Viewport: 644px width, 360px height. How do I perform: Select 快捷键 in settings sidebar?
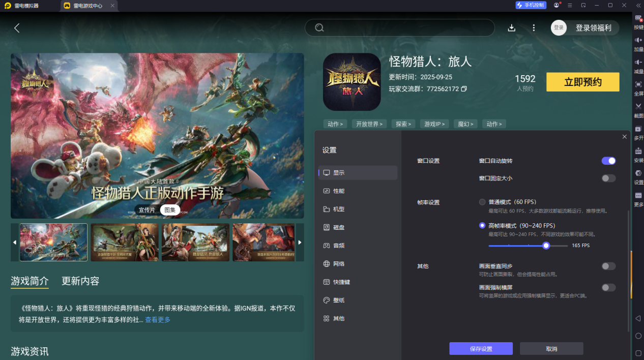(358, 282)
